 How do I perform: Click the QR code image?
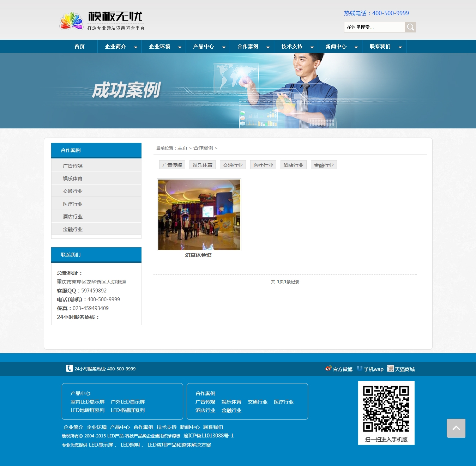pyautogui.click(x=386, y=409)
